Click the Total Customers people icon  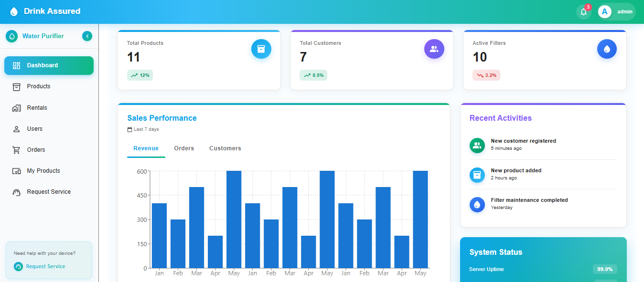click(434, 49)
